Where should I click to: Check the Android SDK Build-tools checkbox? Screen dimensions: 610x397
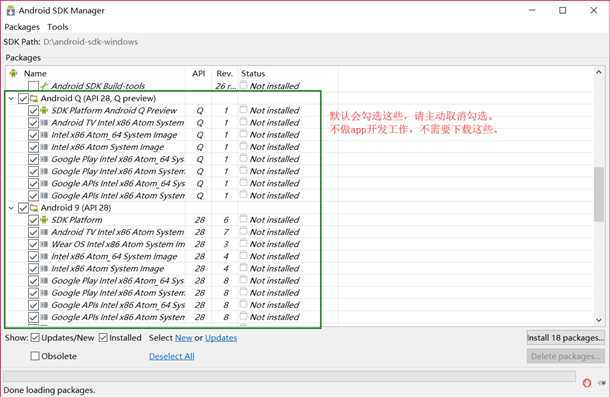tap(33, 86)
